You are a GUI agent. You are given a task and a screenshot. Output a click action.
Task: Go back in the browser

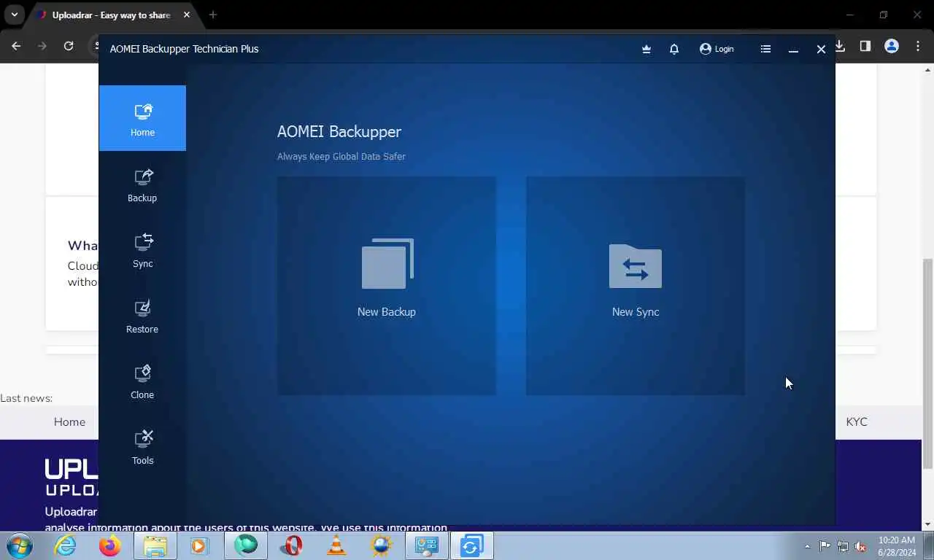(16, 46)
